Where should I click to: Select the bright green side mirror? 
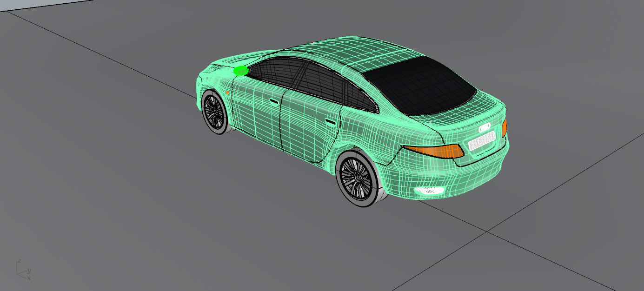point(241,71)
